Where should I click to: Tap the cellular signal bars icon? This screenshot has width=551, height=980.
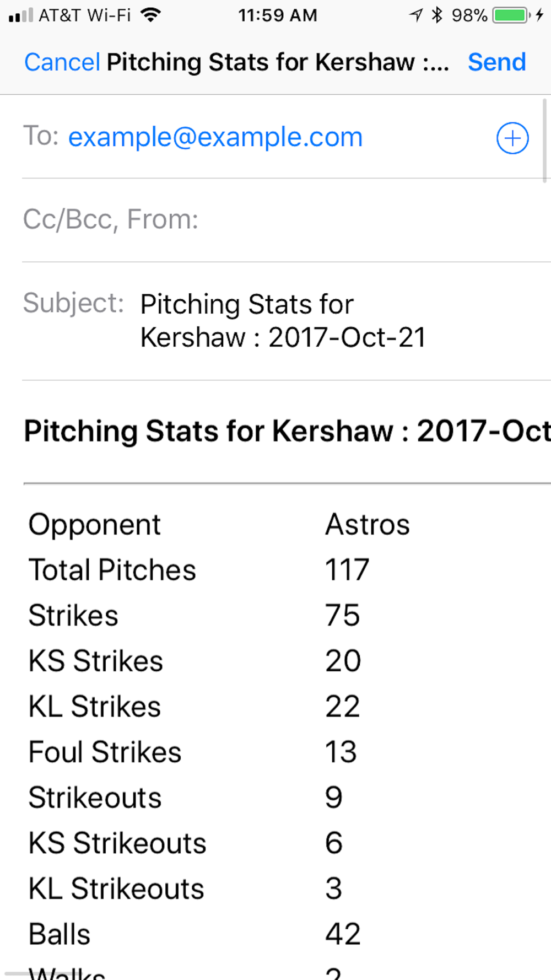[21, 15]
